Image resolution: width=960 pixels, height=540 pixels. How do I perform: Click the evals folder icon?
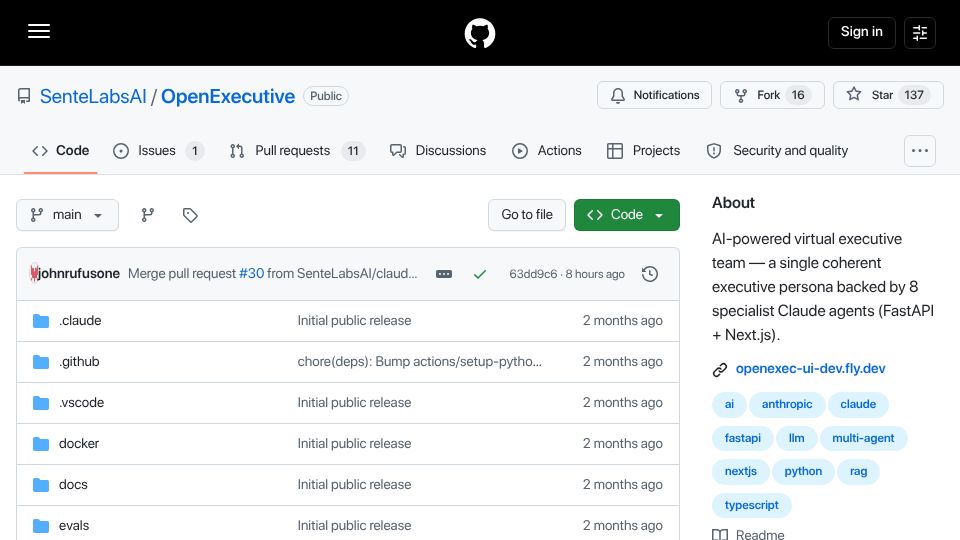click(x=41, y=526)
